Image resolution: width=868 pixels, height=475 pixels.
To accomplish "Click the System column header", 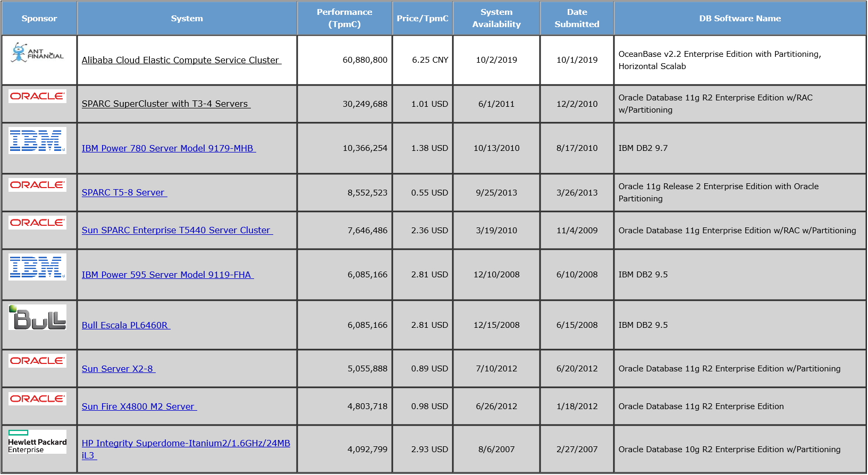I will click(187, 18).
